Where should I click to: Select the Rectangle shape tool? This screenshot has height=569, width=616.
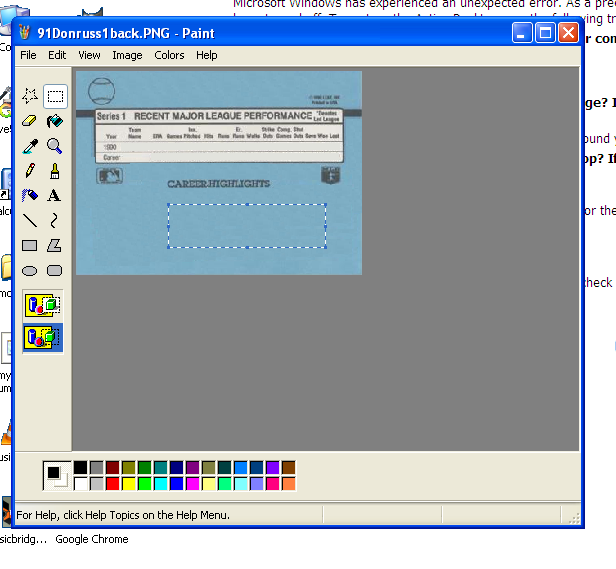point(30,246)
